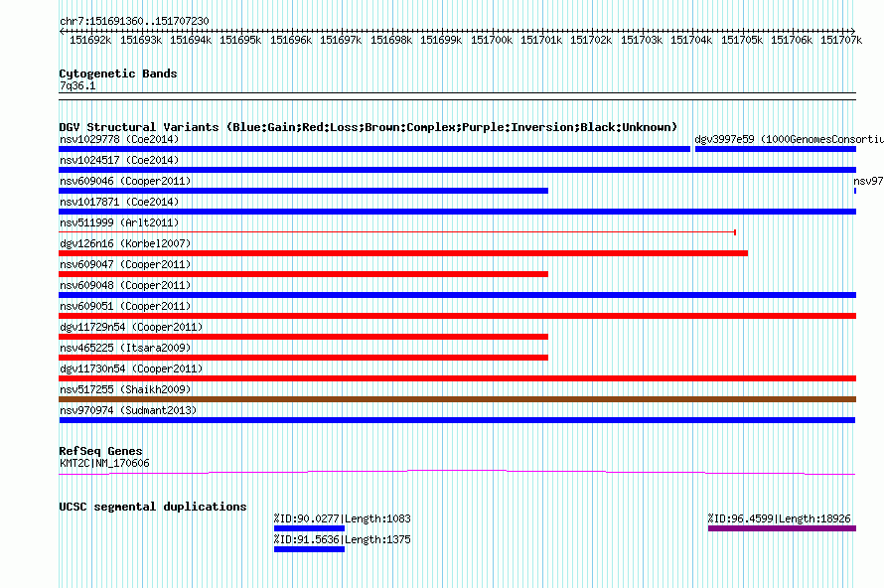Select the blue bar under nsv609048
The height and width of the screenshot is (588, 884).
(457, 295)
